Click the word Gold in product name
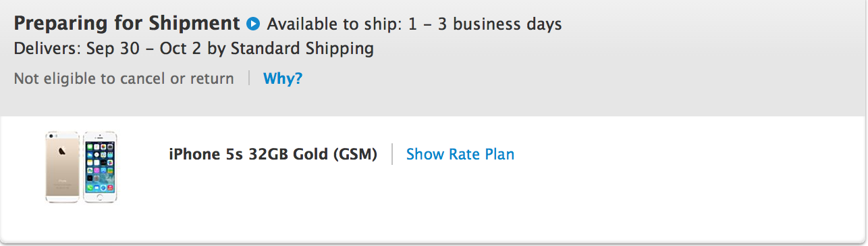This screenshot has height=246, width=868. 310,154
